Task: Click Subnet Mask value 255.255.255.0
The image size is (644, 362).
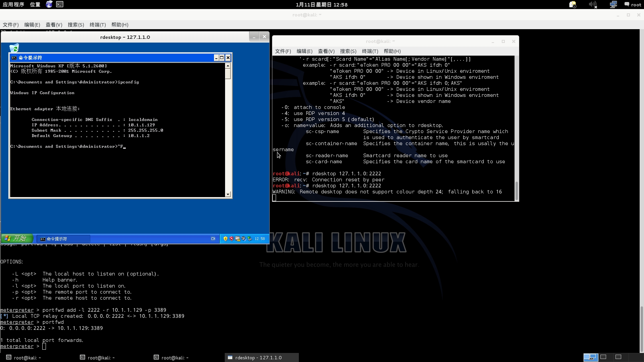Action: tap(146, 130)
